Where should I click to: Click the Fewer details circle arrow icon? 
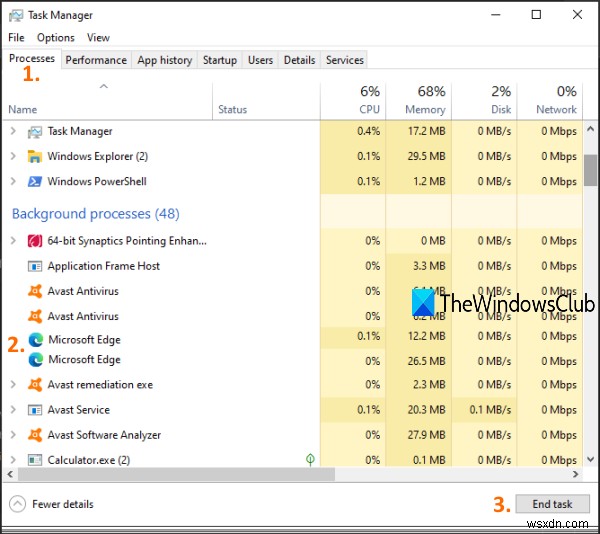(18, 504)
